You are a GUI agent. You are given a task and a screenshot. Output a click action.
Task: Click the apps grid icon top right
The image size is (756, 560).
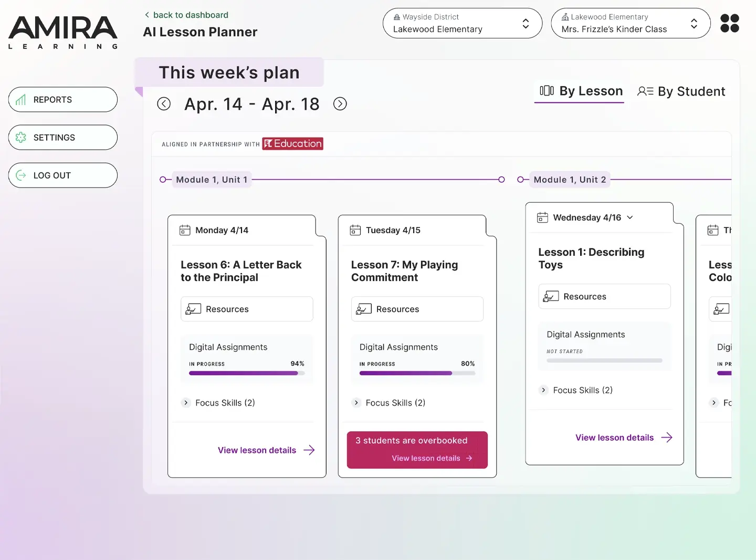coord(729,23)
